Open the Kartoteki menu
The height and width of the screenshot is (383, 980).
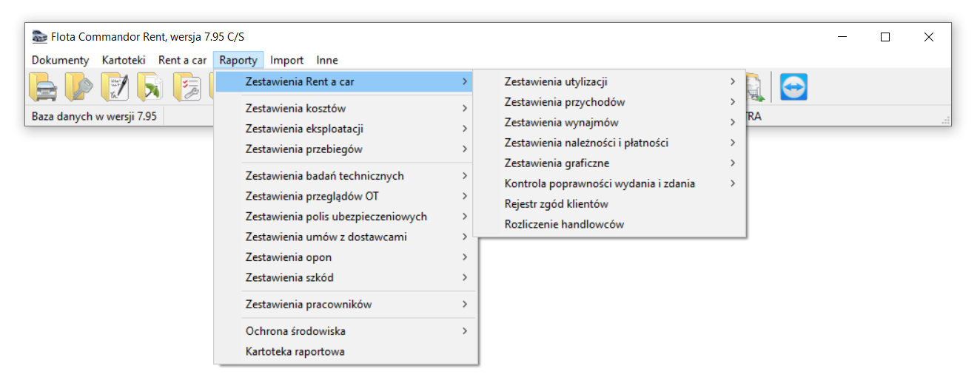(124, 61)
